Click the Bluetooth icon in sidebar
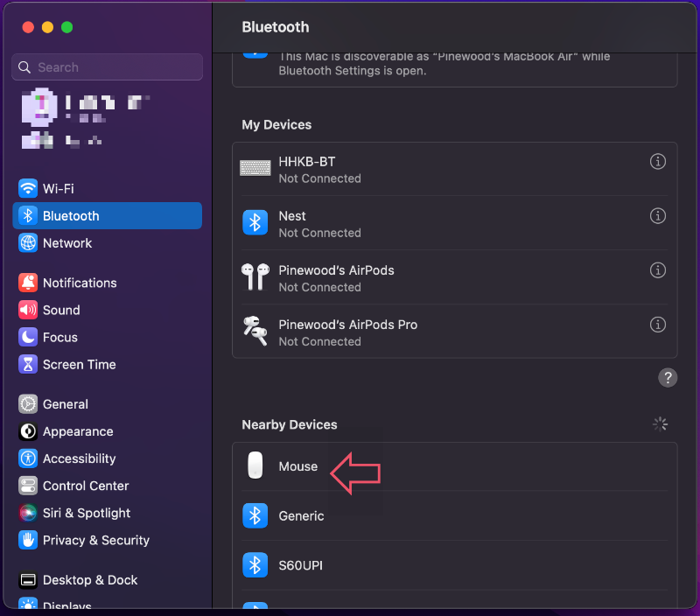700x616 pixels. tap(28, 215)
